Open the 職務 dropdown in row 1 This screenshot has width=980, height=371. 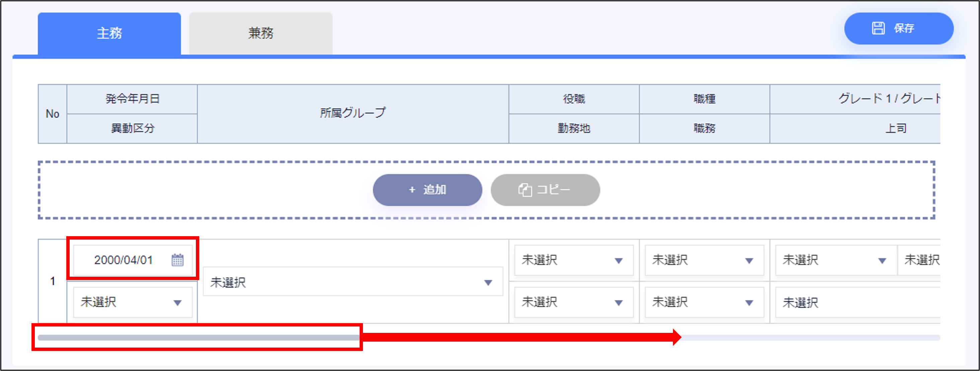(704, 302)
